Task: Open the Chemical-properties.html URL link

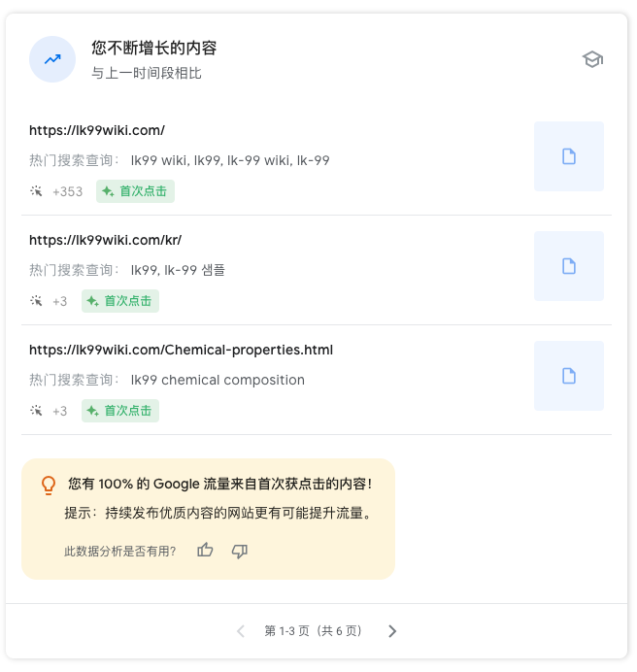Action: pyautogui.click(x=181, y=350)
